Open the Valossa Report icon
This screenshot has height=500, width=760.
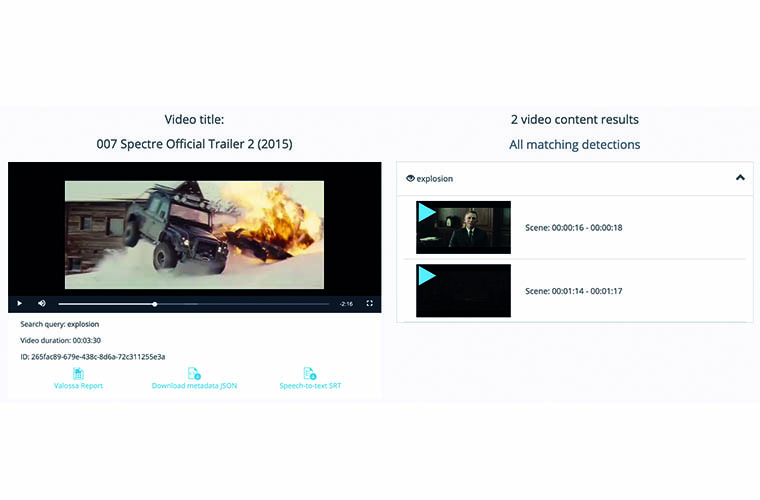[x=78, y=374]
